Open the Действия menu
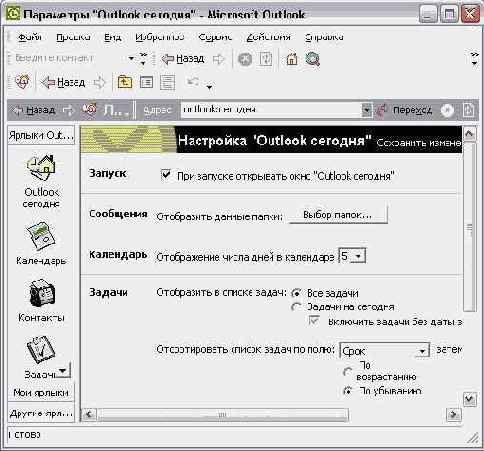The height and width of the screenshot is (451, 484). pos(268,37)
